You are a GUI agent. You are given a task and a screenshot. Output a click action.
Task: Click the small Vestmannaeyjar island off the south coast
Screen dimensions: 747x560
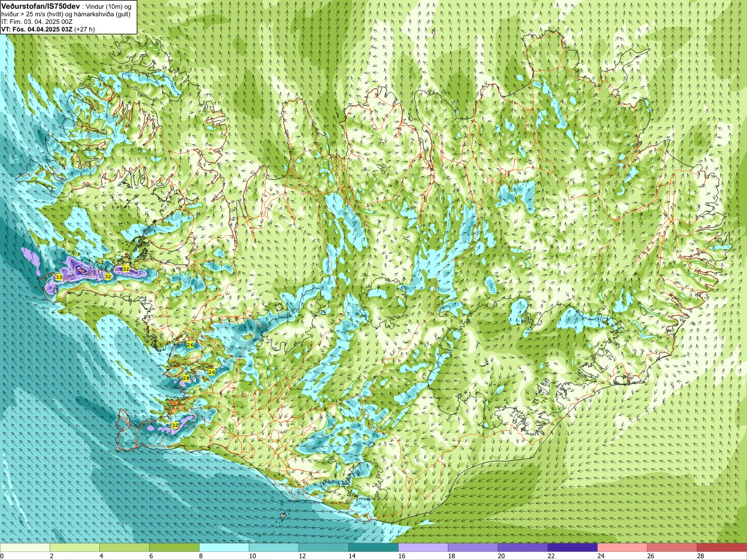(x=284, y=516)
